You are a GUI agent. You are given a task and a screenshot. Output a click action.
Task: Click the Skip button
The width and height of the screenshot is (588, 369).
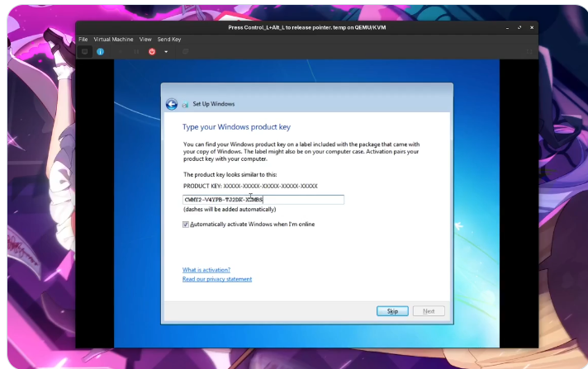click(392, 311)
